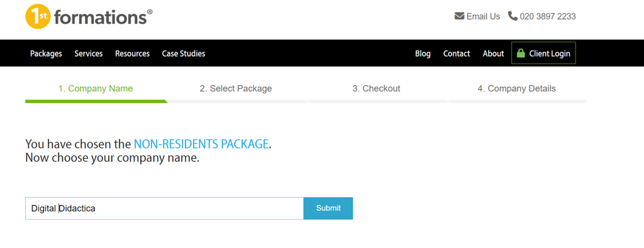This screenshot has width=644, height=248.
Task: Click the Client Login button
Action: [x=543, y=53]
